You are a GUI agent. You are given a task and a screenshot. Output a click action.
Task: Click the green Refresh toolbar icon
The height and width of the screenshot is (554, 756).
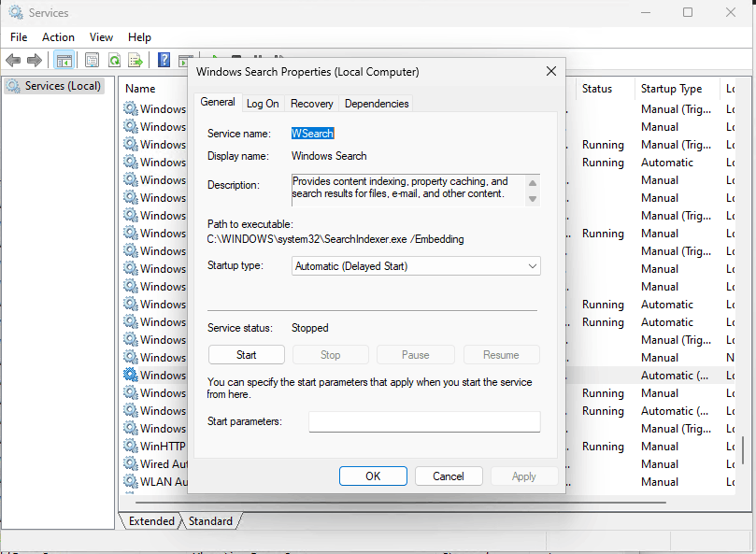pos(114,61)
